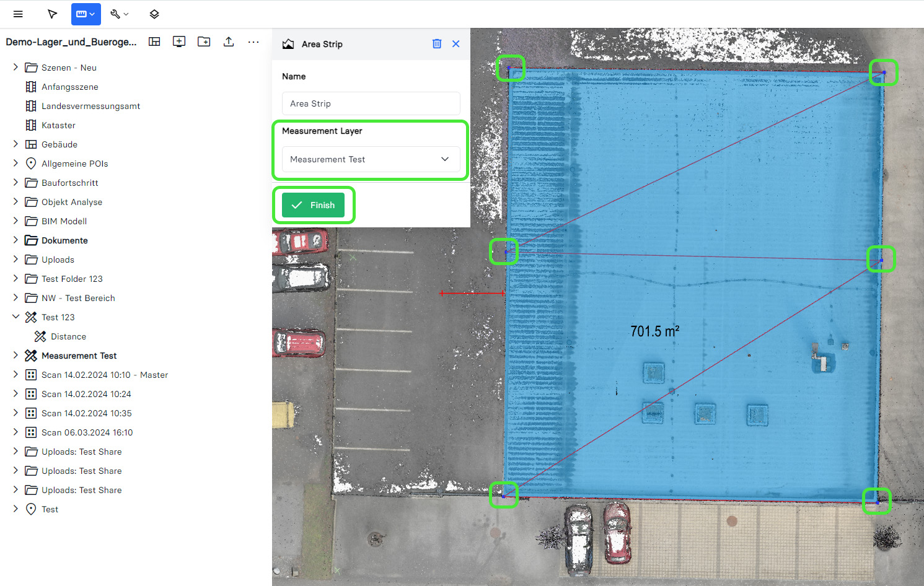Screen dimensions: 924x586
Task: Delete the Area Strip measurement
Action: pyautogui.click(x=437, y=44)
